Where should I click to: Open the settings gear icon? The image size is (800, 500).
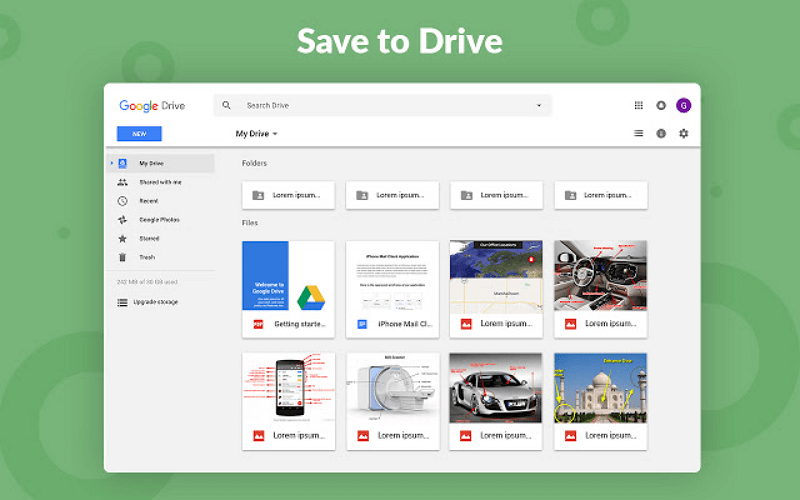[684, 133]
